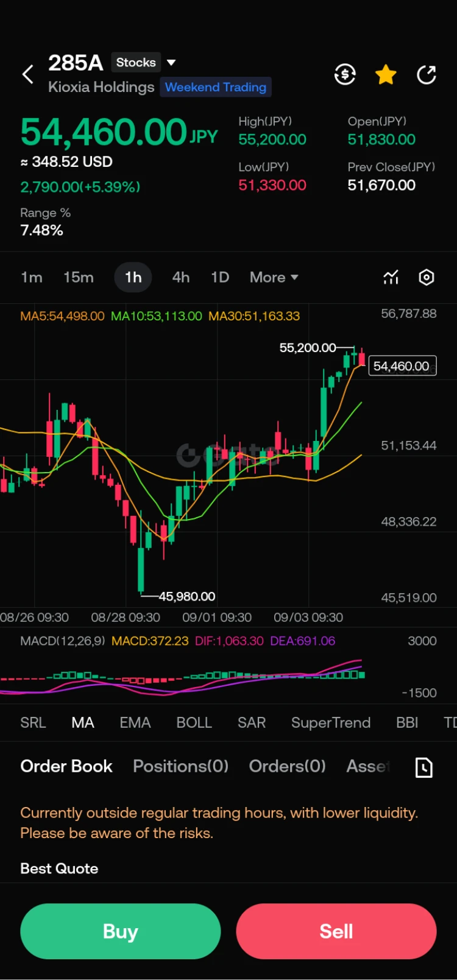The width and height of the screenshot is (457, 980).
Task: Tap the 09/03 09:30 time axis label
Action: click(308, 617)
